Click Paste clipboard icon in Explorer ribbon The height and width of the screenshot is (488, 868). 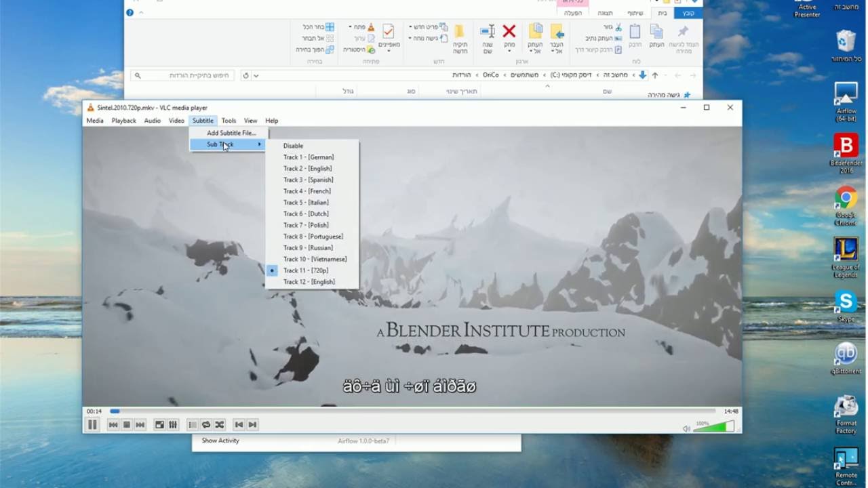pyautogui.click(x=635, y=31)
